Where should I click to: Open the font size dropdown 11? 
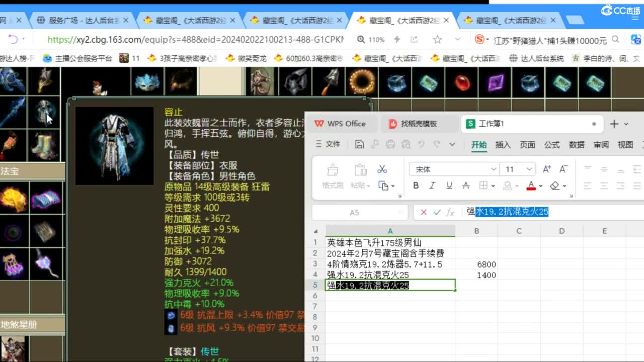tap(529, 169)
